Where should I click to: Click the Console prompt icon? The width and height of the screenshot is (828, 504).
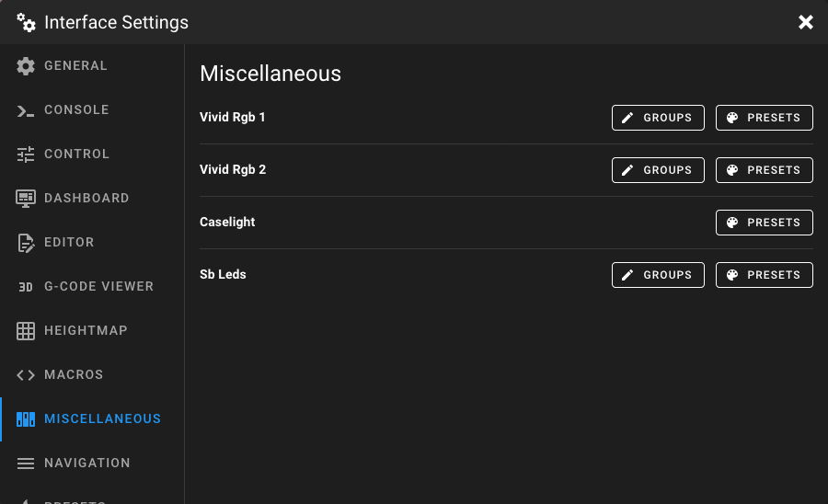26,110
